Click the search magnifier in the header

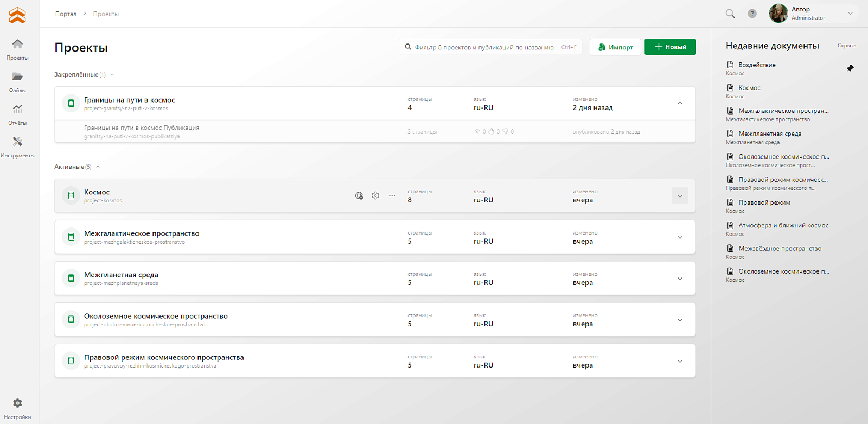730,14
